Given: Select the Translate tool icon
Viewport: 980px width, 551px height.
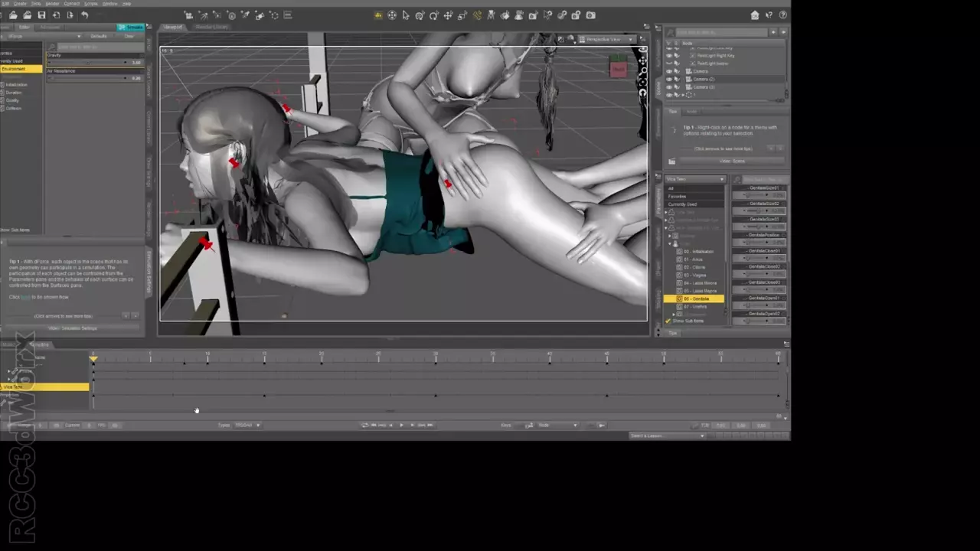Looking at the screenshot, I should (449, 15).
